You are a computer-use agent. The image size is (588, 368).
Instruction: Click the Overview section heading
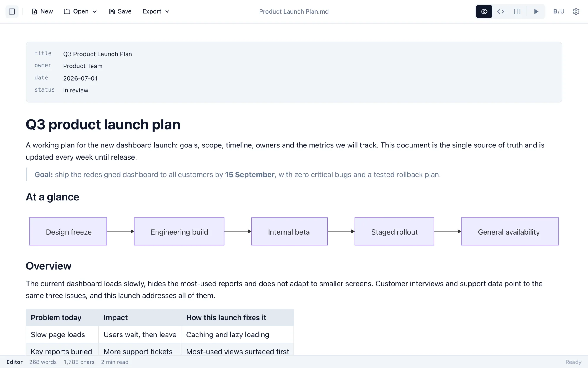coord(49,266)
